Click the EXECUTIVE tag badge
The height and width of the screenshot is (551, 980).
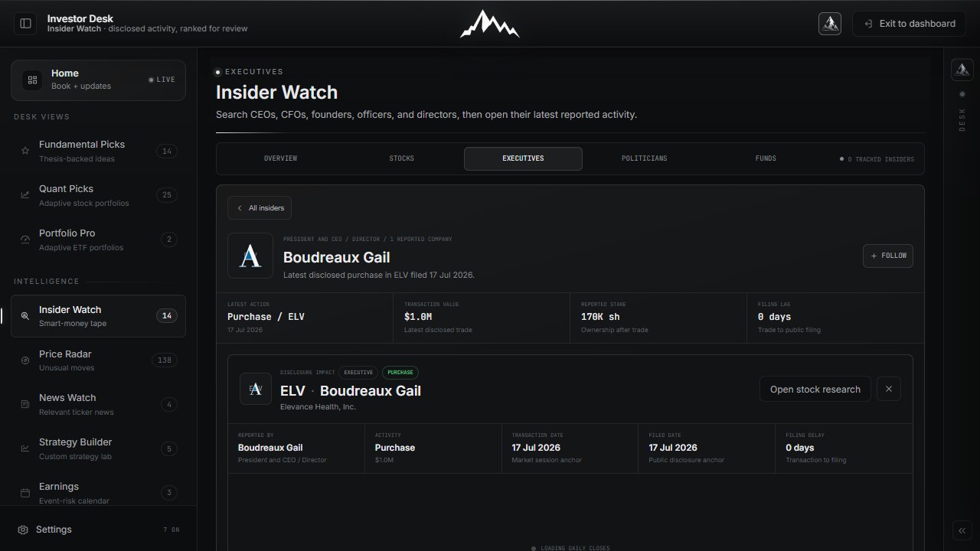(358, 373)
